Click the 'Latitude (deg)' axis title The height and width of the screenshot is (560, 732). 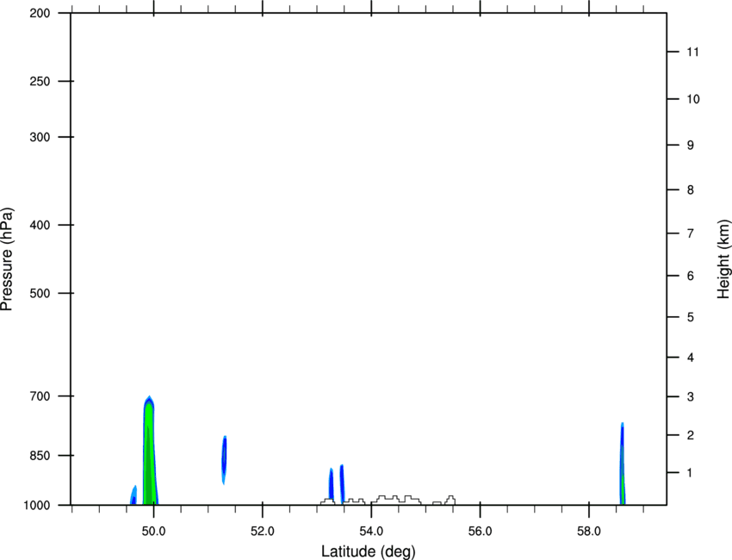click(x=368, y=551)
